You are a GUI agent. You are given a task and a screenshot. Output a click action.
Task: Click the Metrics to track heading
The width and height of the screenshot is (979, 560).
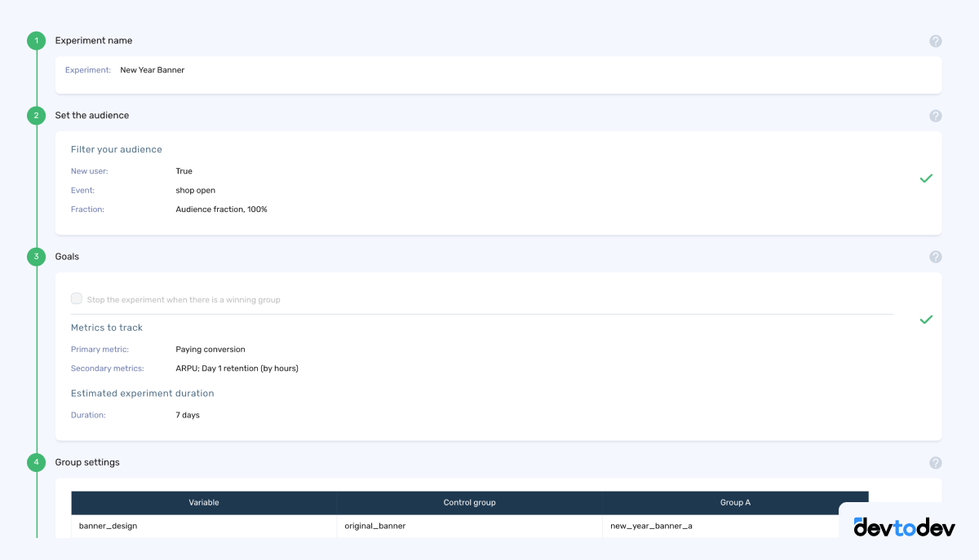click(107, 327)
